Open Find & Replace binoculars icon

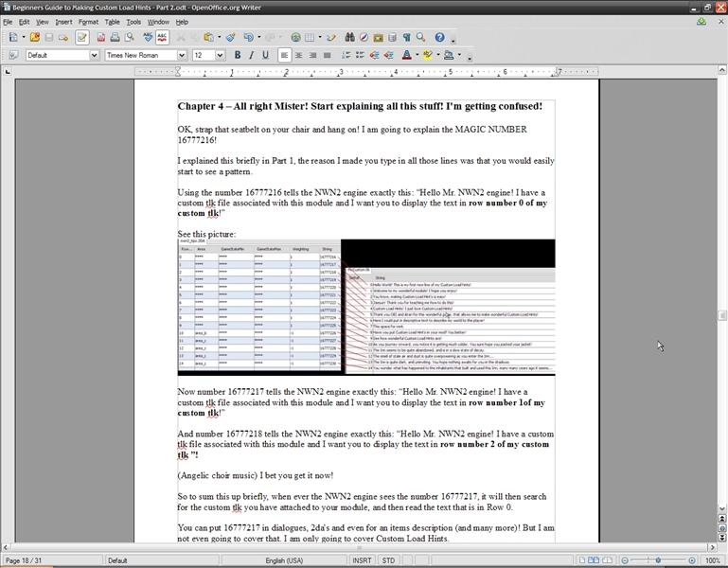pyautogui.click(x=349, y=38)
